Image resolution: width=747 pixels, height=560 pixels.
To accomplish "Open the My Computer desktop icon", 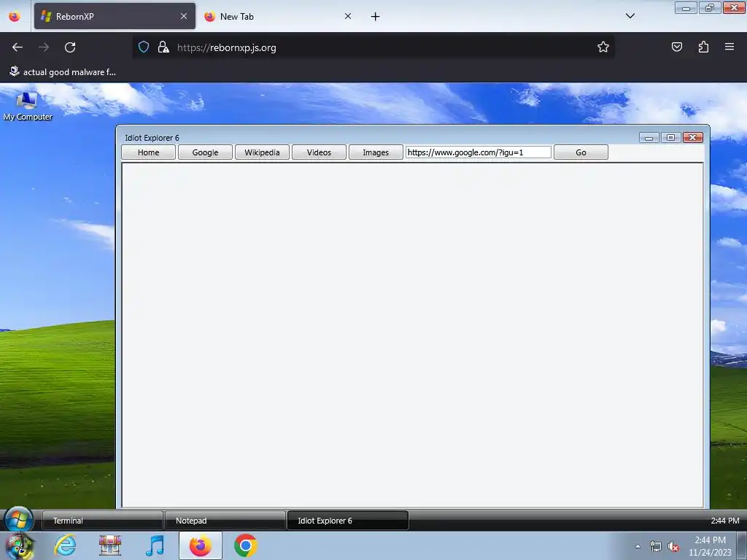I will click(x=27, y=106).
